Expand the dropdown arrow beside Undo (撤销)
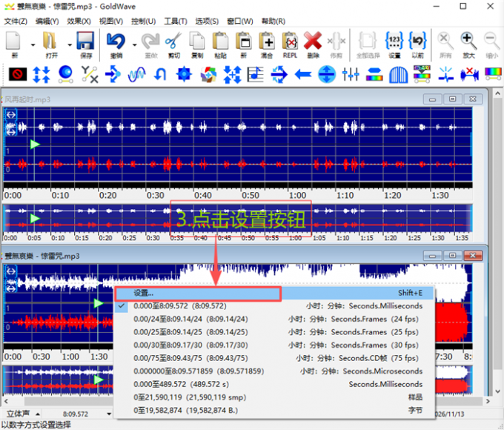Viewport: 504px width, 430px height. [x=134, y=44]
